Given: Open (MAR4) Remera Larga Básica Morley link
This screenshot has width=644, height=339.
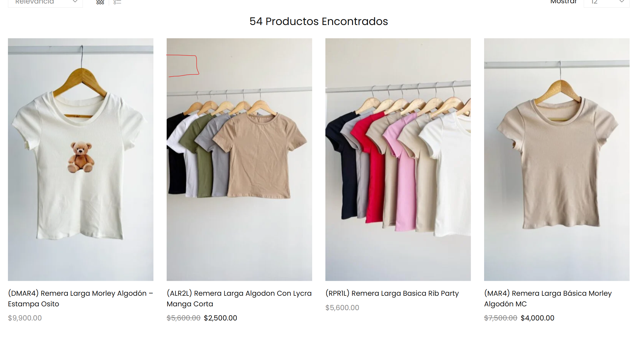Looking at the screenshot, I should click(548, 298).
